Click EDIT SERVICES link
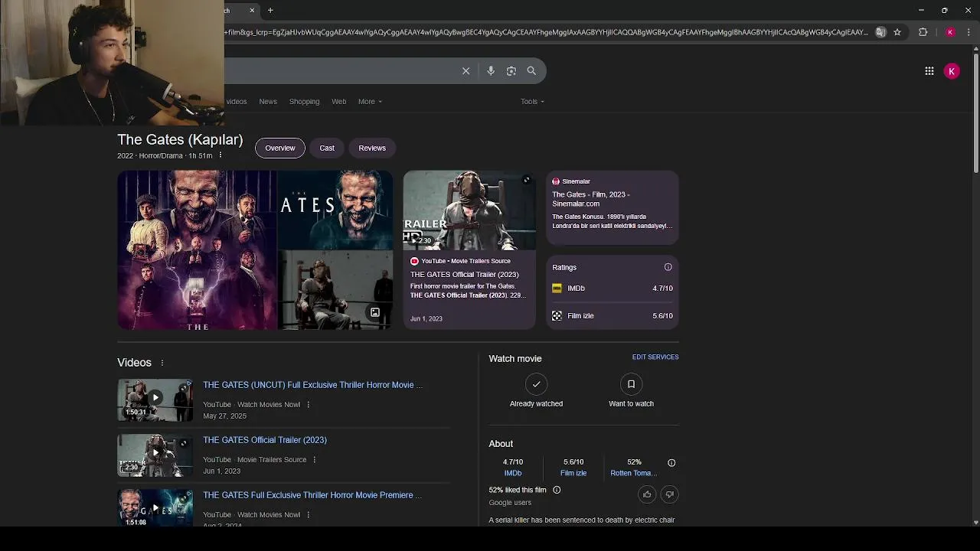 tap(655, 357)
